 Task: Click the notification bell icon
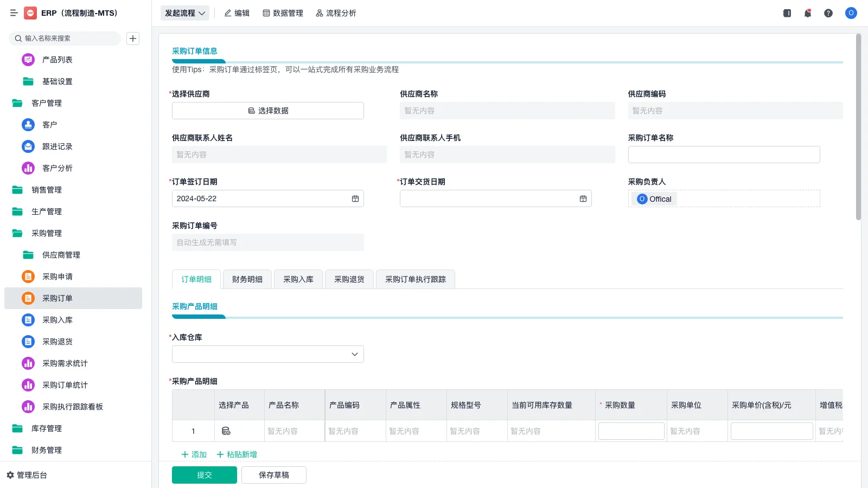[807, 13]
